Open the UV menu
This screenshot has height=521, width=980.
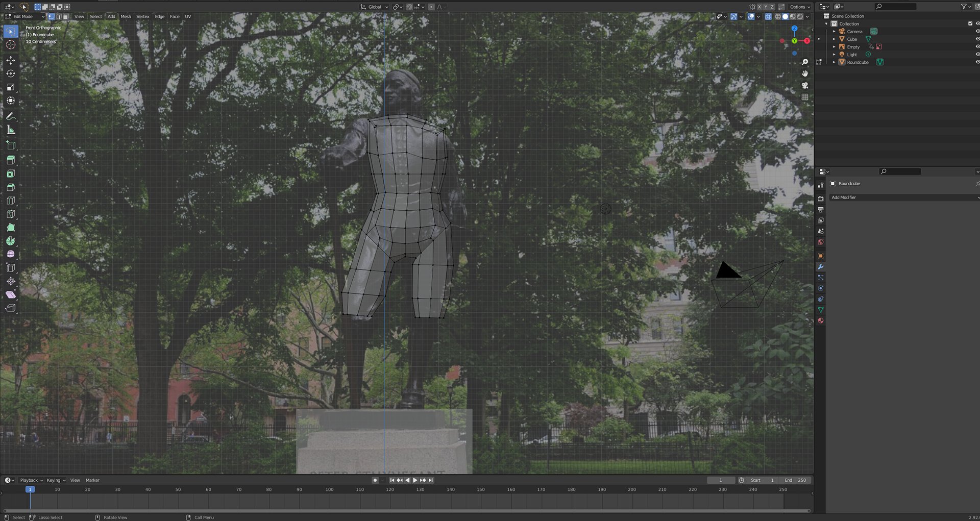(x=188, y=16)
